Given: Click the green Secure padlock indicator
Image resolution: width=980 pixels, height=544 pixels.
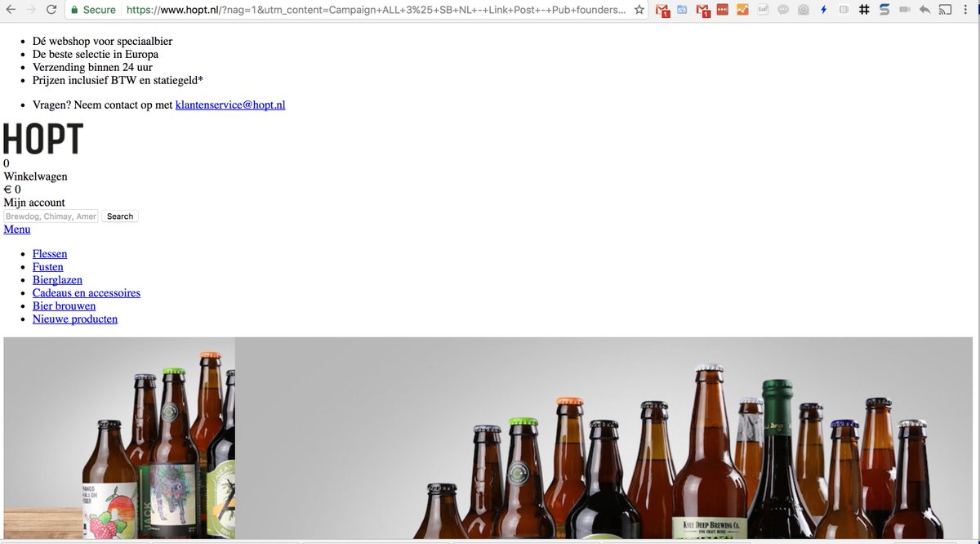Looking at the screenshot, I should point(93,10).
